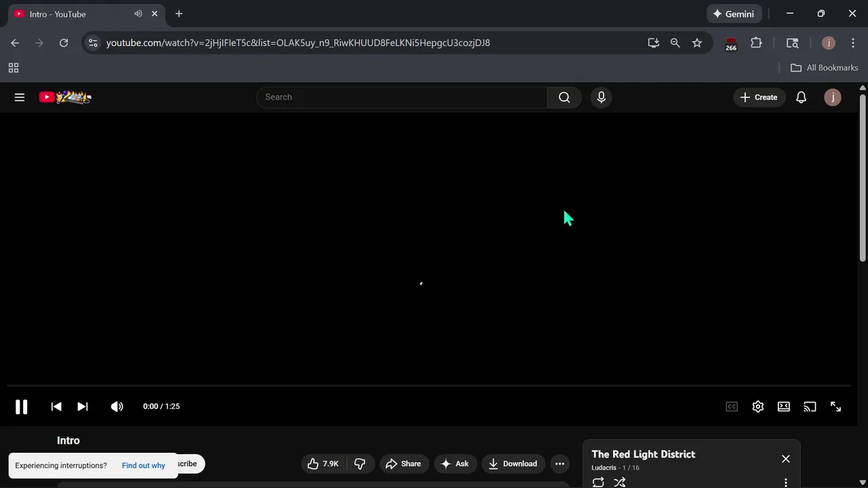Open YouTube notifications bell
868x488 pixels.
801,97
